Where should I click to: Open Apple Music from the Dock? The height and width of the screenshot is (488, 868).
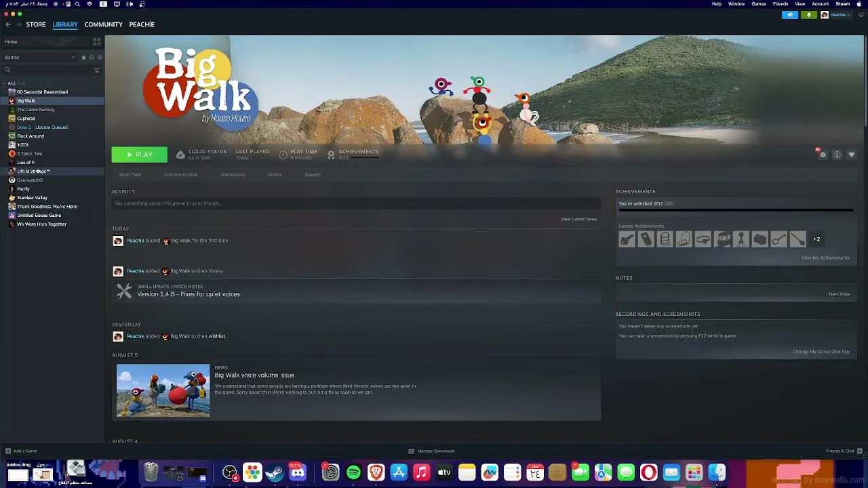[x=421, y=472]
